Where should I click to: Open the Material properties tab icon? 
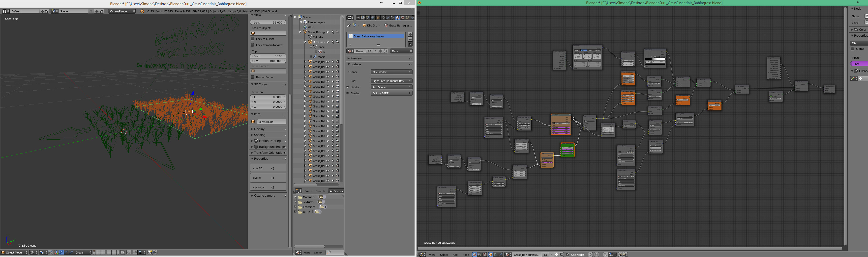point(398,18)
